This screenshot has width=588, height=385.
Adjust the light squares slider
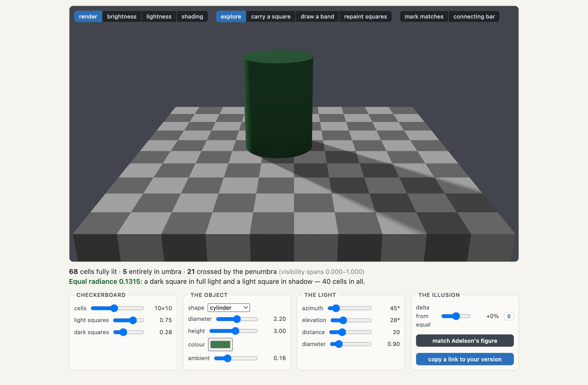click(128, 320)
